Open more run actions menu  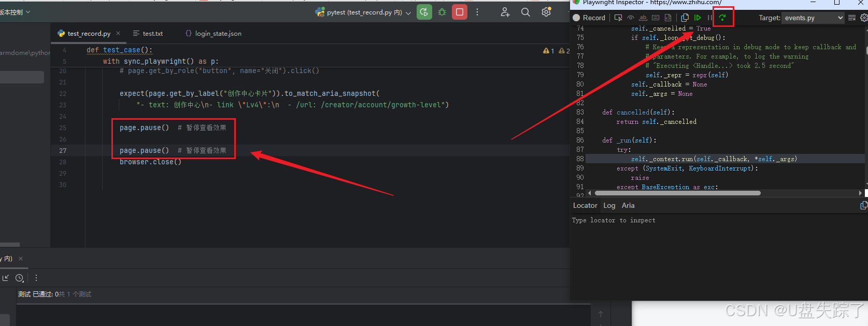pyautogui.click(x=477, y=12)
